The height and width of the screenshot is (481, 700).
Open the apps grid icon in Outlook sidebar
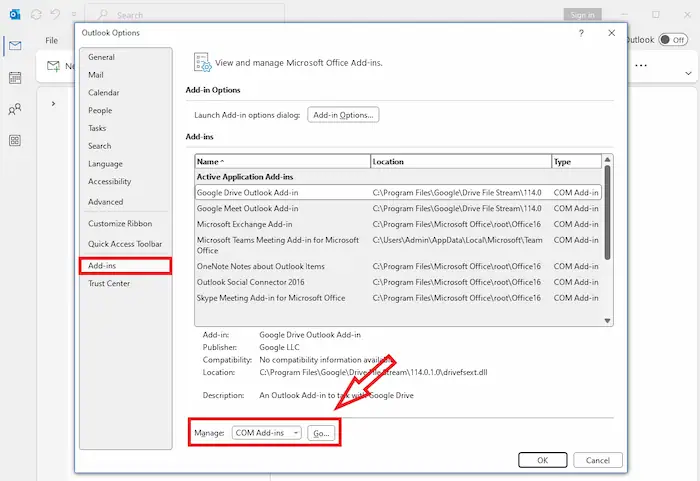click(x=15, y=141)
